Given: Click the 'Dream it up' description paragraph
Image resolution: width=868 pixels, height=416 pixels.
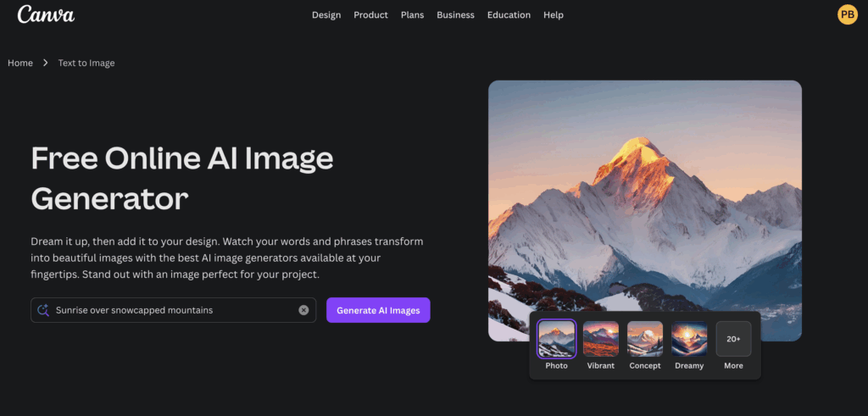Looking at the screenshot, I should click(x=227, y=258).
